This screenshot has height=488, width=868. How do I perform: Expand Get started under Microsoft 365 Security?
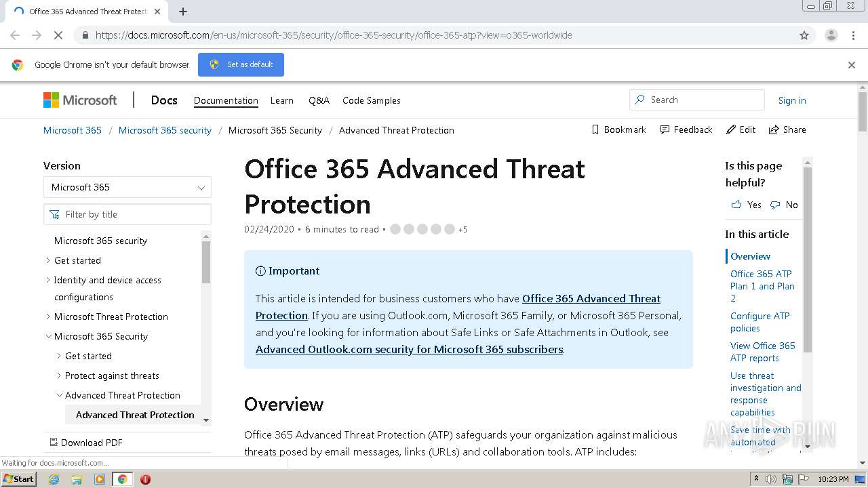(x=59, y=356)
